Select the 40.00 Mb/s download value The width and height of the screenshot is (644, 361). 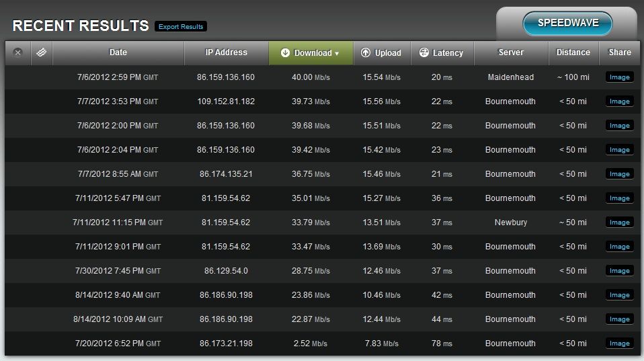[311, 77]
